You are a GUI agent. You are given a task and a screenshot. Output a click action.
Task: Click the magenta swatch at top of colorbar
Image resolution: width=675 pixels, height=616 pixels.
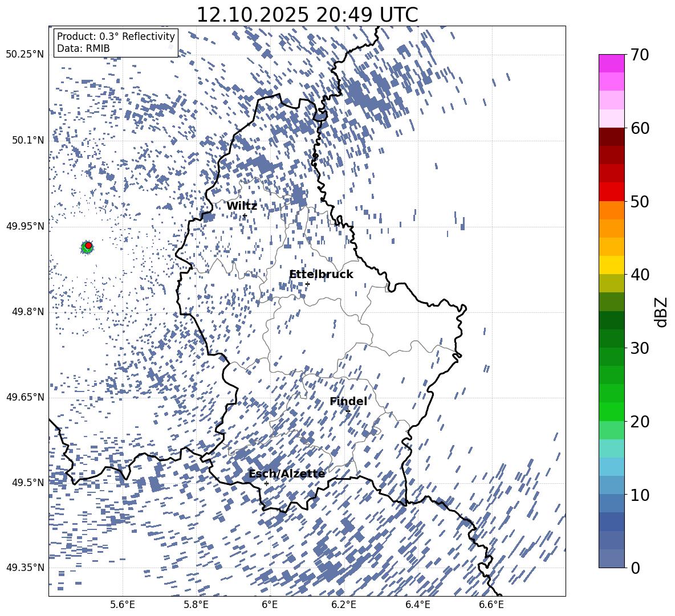tap(612, 64)
